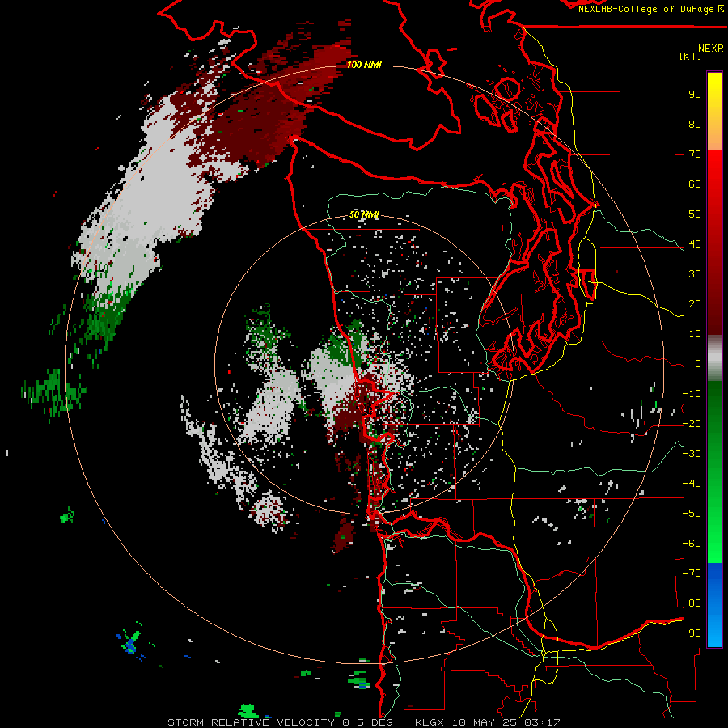Click the -20 value on the velocity scale
This screenshot has width=728, height=728.
click(x=692, y=423)
